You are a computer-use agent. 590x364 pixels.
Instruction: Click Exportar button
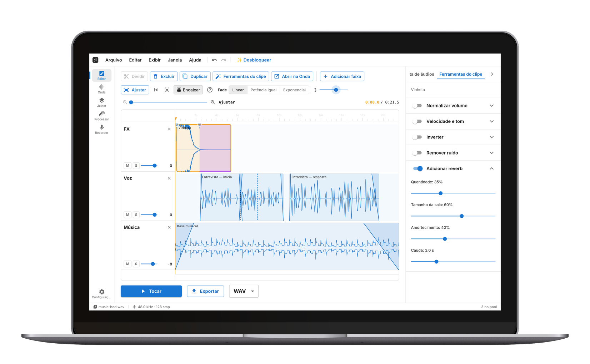205,291
